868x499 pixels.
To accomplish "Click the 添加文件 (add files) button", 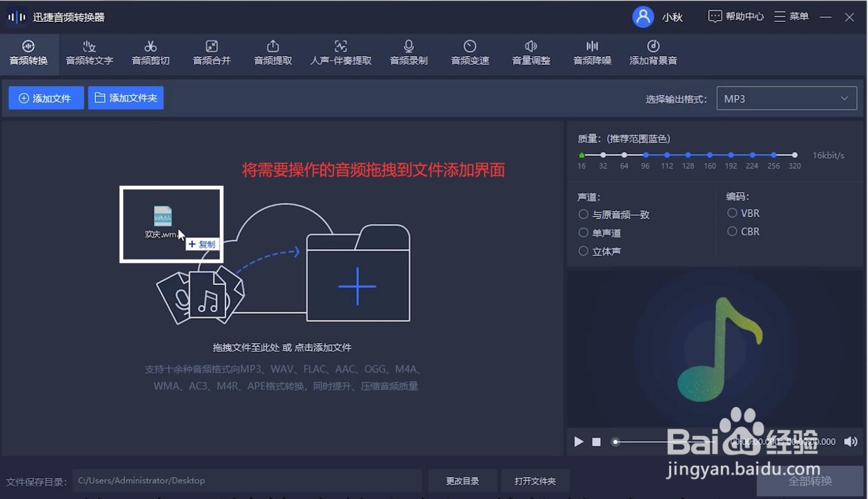I will [x=46, y=98].
